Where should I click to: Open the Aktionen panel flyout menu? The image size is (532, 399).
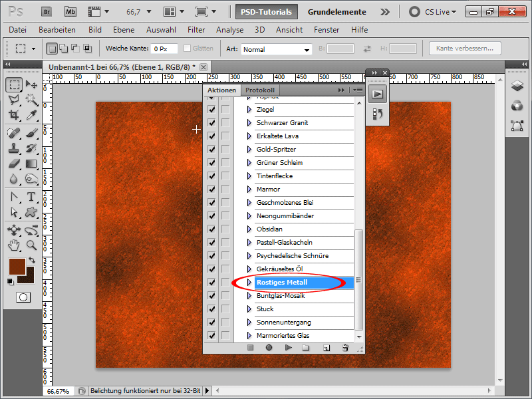pos(358,90)
